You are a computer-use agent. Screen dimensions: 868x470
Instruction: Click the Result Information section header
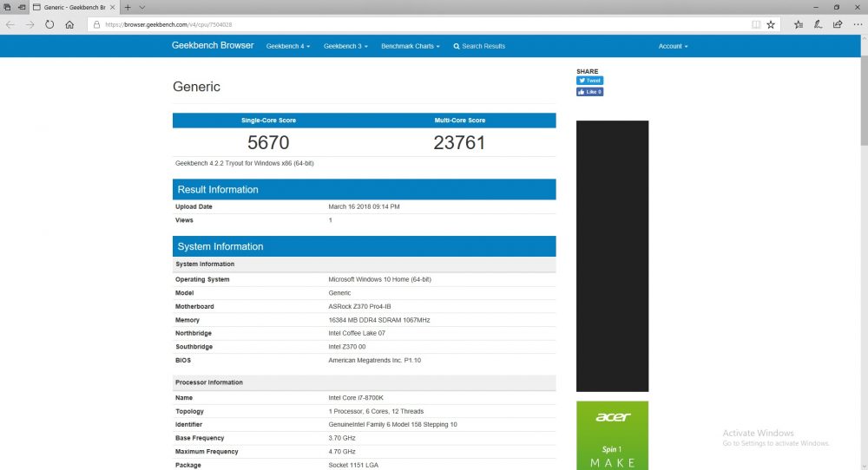click(x=365, y=190)
